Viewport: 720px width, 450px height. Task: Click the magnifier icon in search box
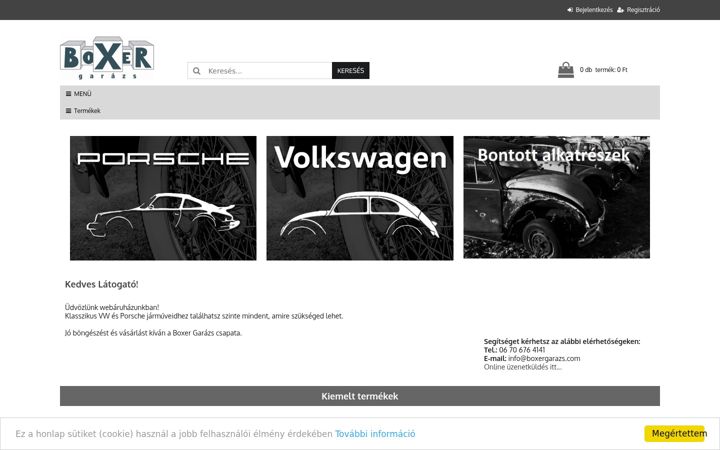197,71
